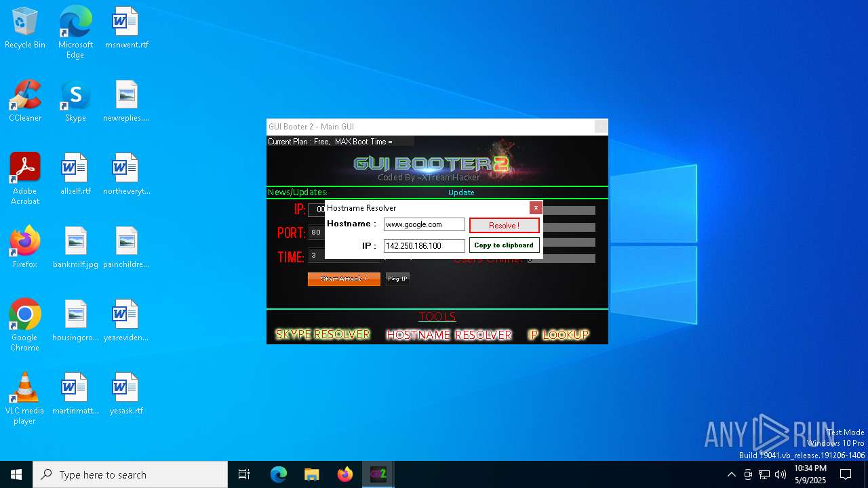Select newreplies image file on desktop

(126, 101)
